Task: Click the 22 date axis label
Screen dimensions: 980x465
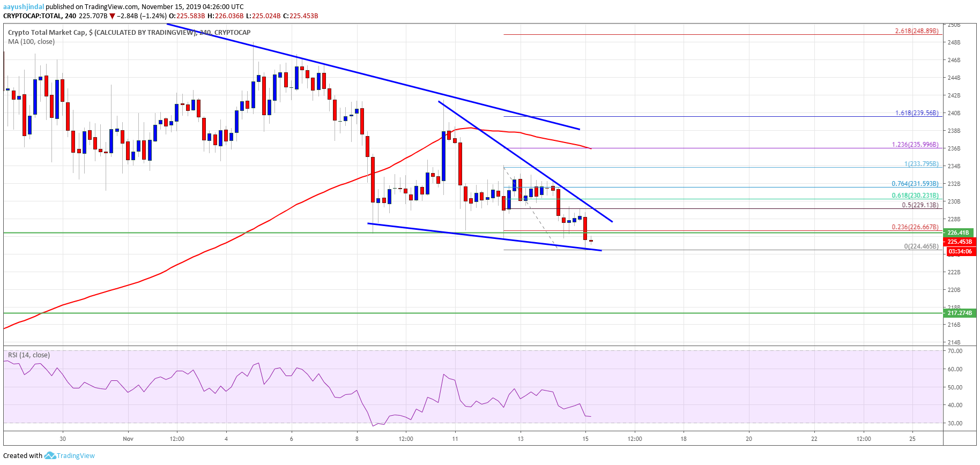Action: pyautogui.click(x=814, y=439)
